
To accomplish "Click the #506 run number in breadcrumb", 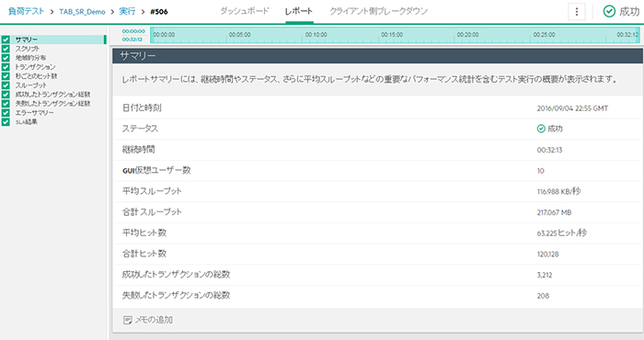I will (x=159, y=11).
